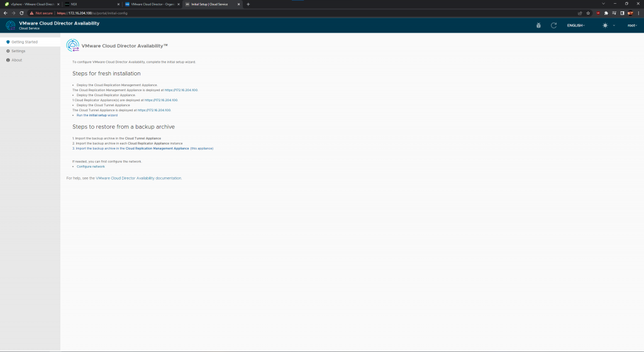
Task: Click the bug report icon in header
Action: 538,25
